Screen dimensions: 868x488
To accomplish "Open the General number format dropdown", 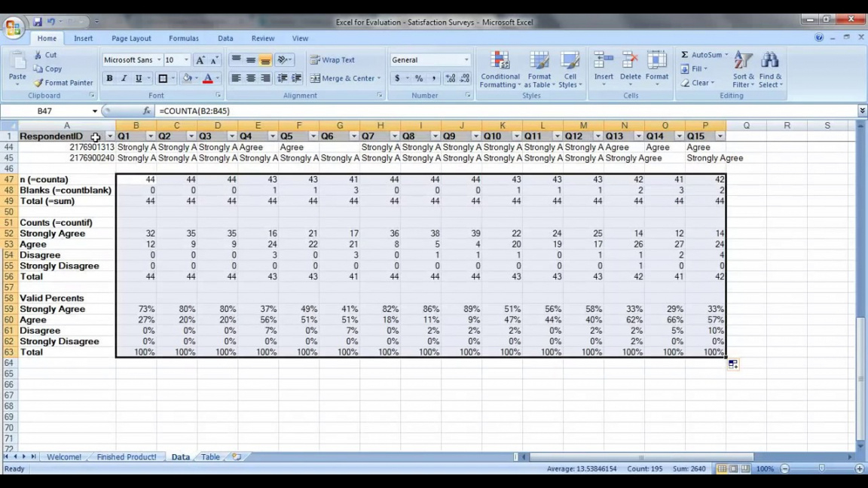I will (x=466, y=60).
